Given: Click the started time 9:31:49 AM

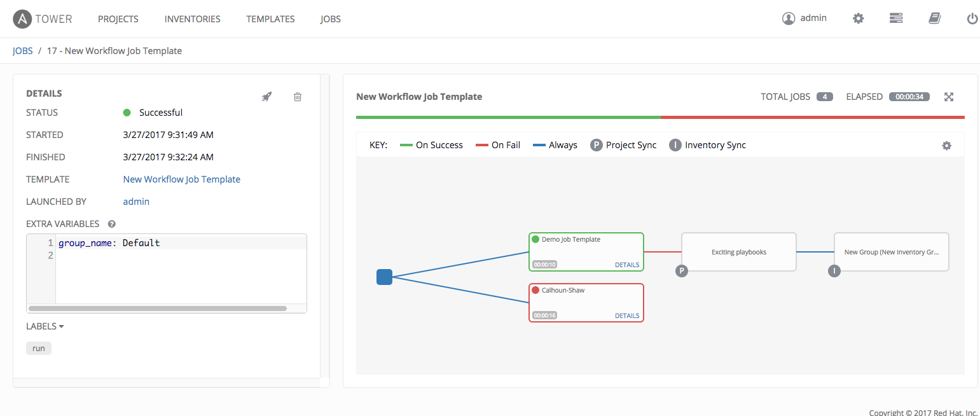Looking at the screenshot, I should click(169, 135).
